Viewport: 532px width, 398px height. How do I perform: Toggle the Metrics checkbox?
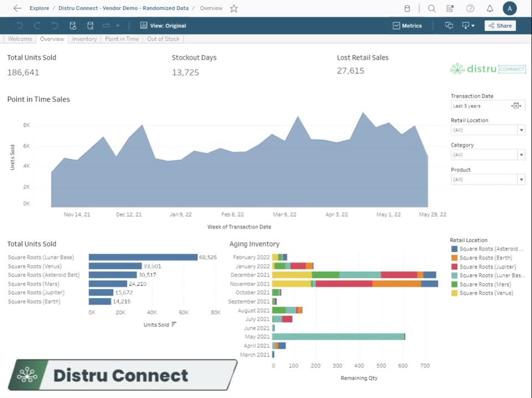(396, 25)
